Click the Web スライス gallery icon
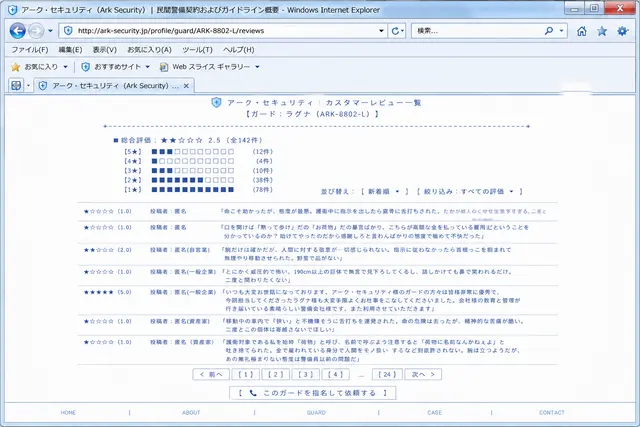 click(x=164, y=67)
